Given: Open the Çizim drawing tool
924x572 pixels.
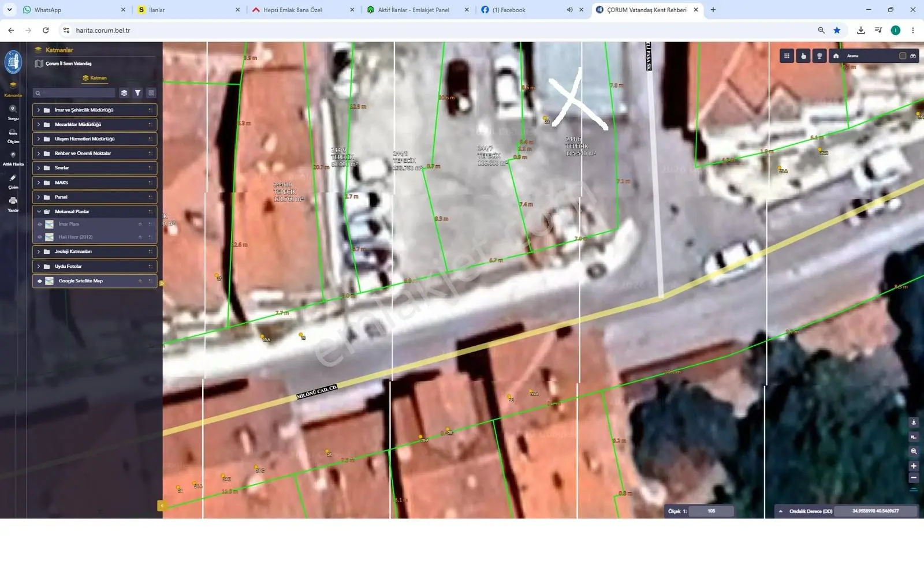Looking at the screenshot, I should 13,181.
